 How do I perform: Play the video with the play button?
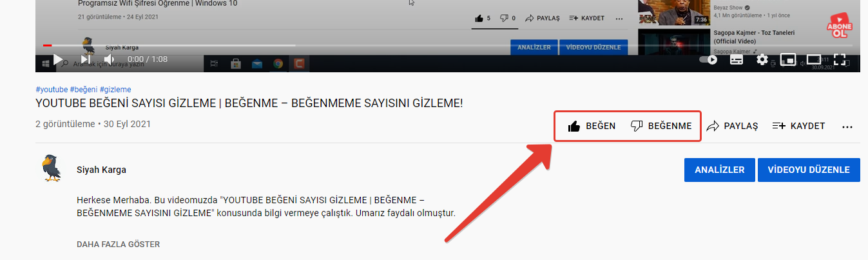pos(58,59)
